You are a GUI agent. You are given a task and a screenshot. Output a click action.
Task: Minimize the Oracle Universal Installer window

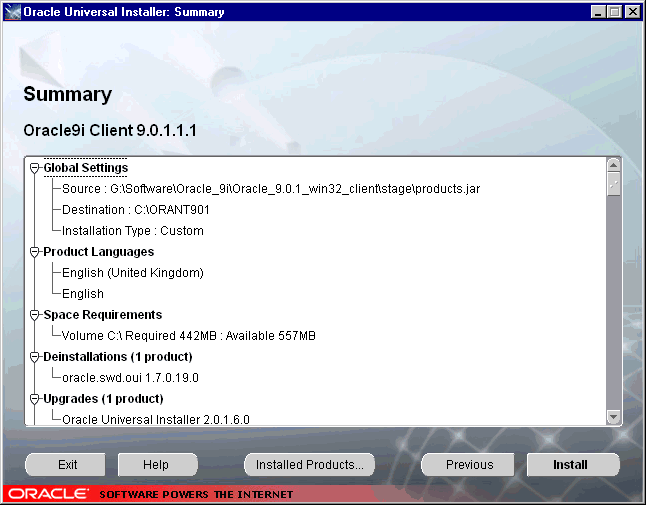(x=598, y=12)
